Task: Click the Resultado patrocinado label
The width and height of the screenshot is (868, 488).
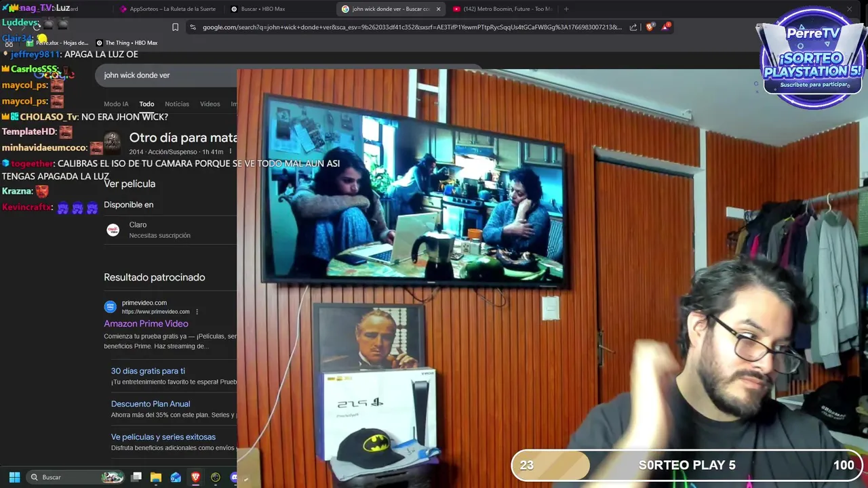Action: tap(154, 277)
